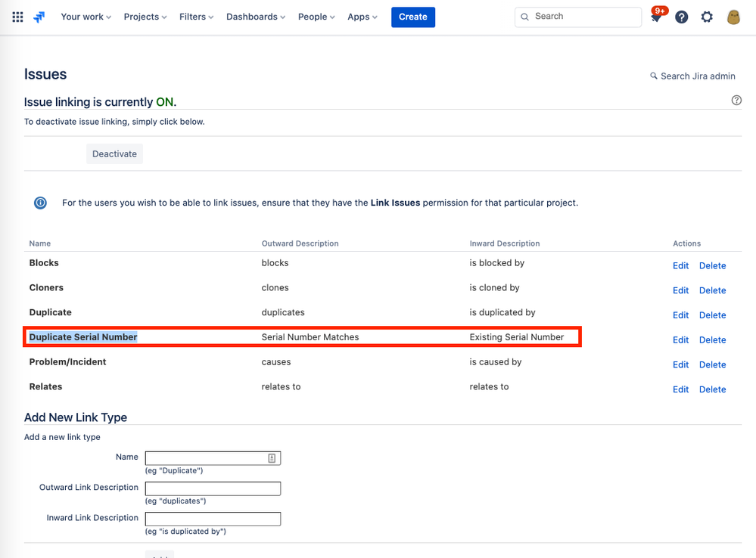This screenshot has height=558, width=756.
Task: Edit the Relates link type
Action: pyautogui.click(x=680, y=389)
